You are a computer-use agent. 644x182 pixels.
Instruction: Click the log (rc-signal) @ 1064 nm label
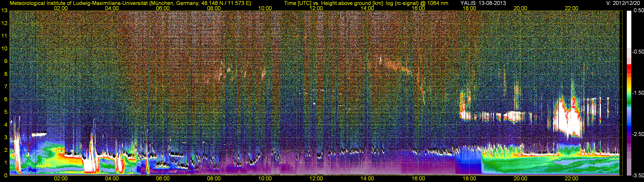tap(417, 3)
